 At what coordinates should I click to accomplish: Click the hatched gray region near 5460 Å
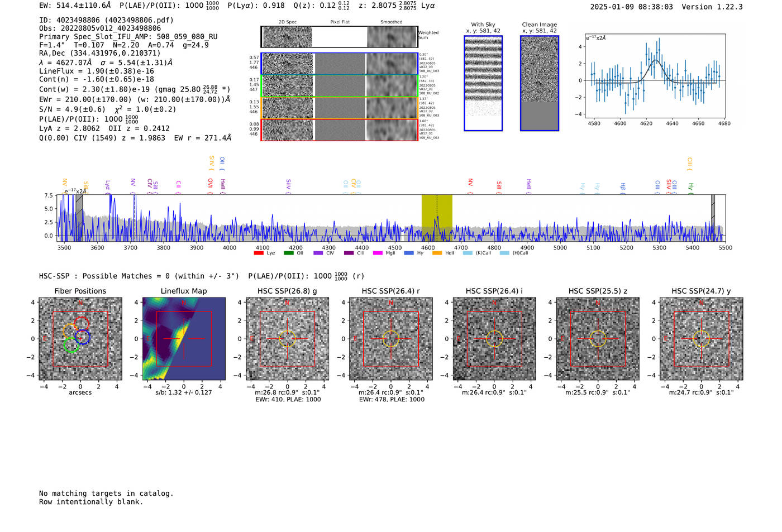[713, 218]
